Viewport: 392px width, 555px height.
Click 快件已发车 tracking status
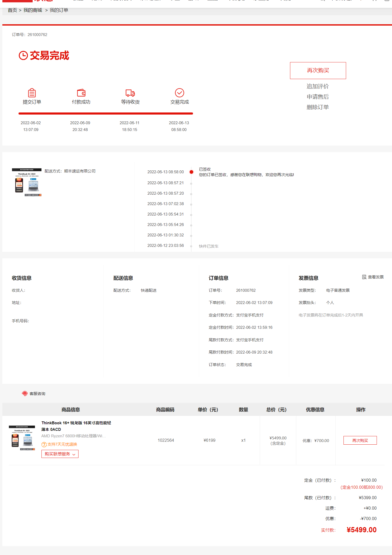[209, 246]
